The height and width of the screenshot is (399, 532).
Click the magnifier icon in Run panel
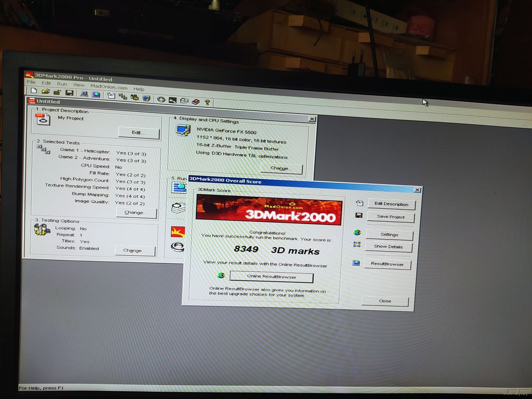click(x=179, y=187)
